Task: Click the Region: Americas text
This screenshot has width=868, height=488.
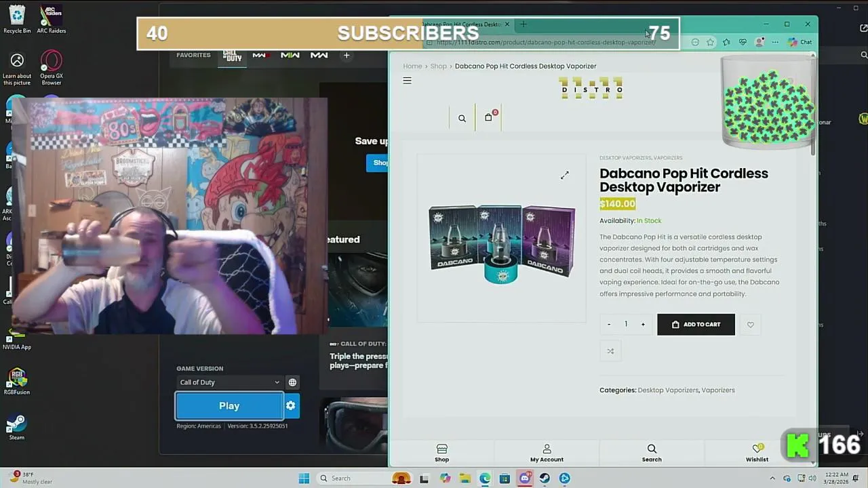Action: [x=199, y=426]
